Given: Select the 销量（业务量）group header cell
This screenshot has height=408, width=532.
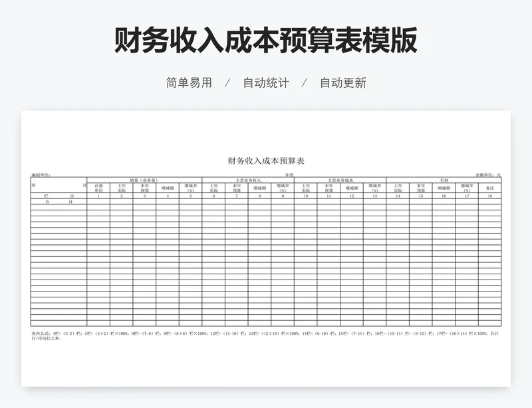Looking at the screenshot, I should click(144, 180).
